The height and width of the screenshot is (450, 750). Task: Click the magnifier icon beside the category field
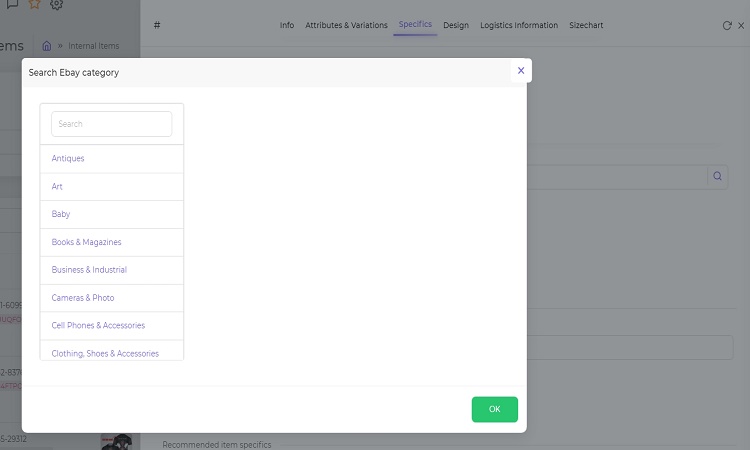click(717, 176)
